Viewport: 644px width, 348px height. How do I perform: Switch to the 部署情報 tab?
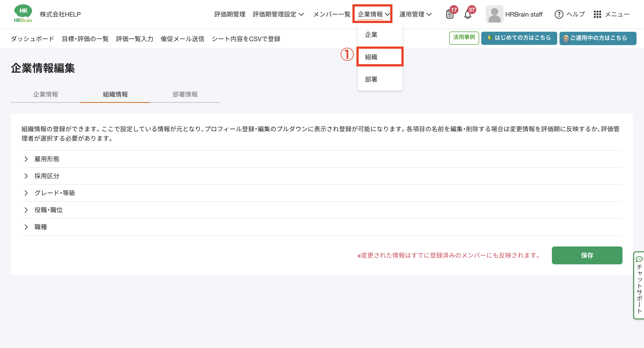tap(185, 95)
